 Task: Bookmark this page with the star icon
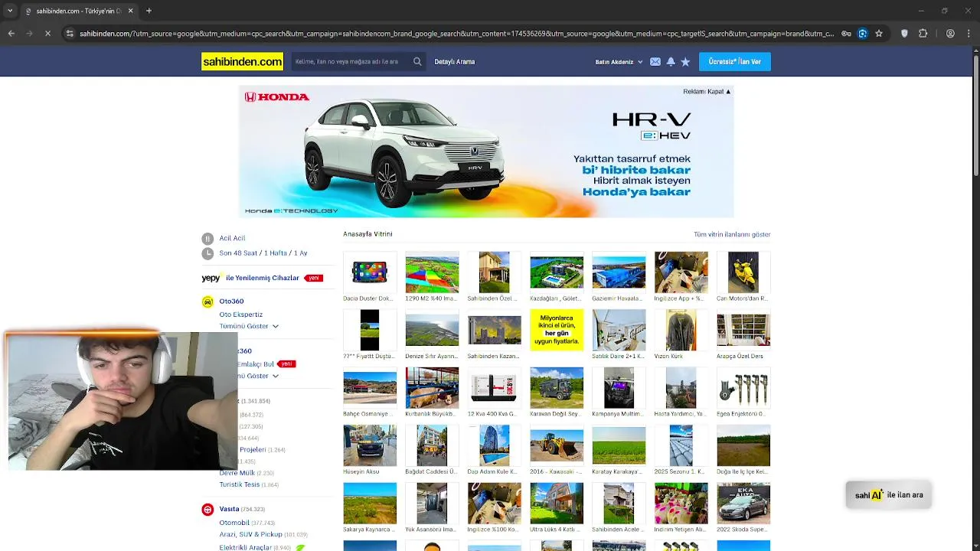pyautogui.click(x=879, y=34)
